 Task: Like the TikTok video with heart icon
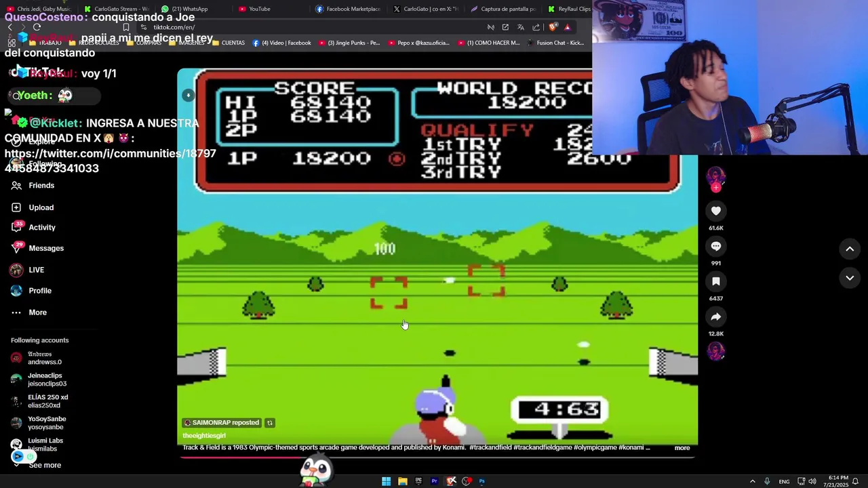716,211
